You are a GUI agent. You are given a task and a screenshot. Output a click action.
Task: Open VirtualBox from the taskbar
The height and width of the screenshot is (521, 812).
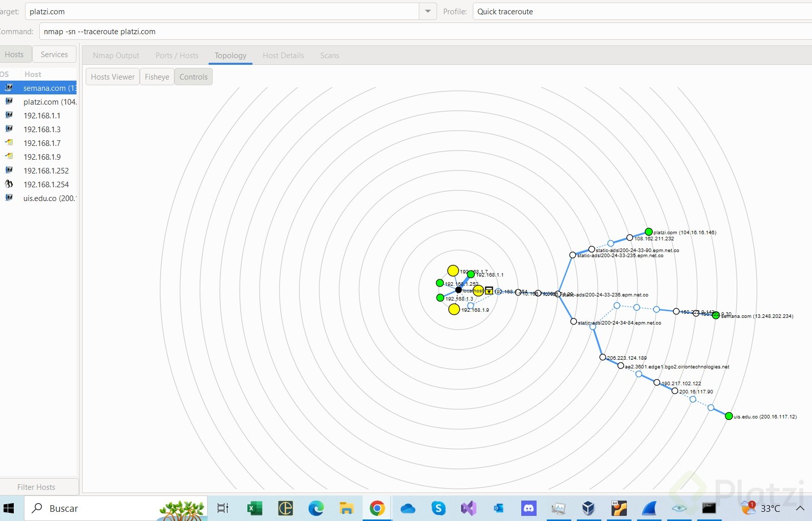(x=589, y=508)
